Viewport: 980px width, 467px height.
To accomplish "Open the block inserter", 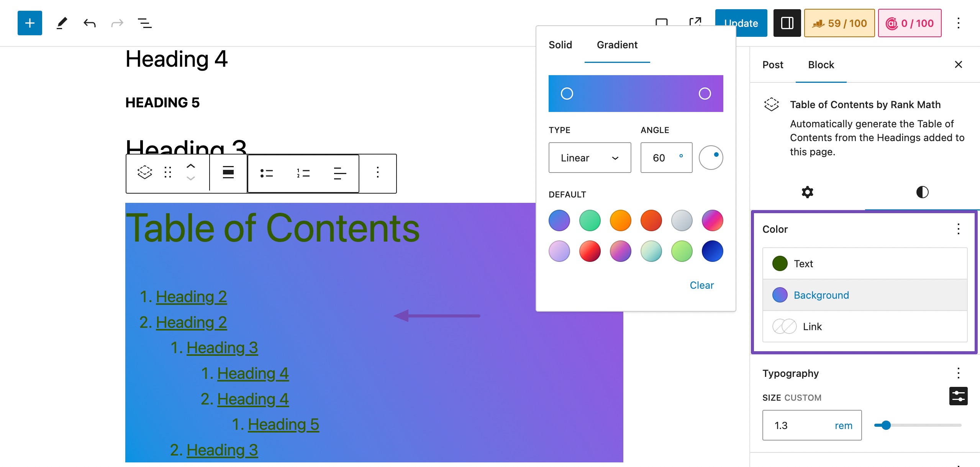I will click(29, 23).
